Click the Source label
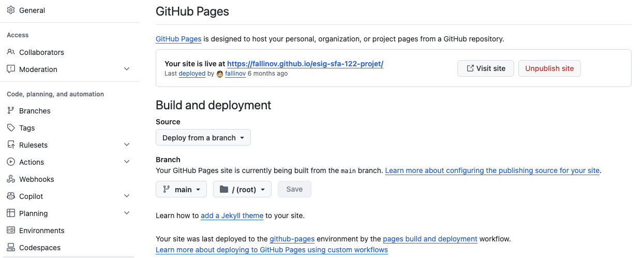644x258 pixels. point(168,122)
